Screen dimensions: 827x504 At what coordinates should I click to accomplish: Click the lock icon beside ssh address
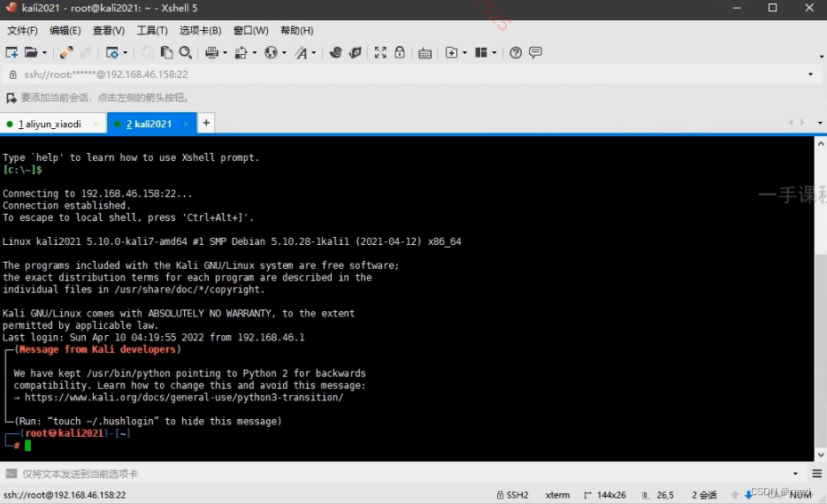click(13, 74)
